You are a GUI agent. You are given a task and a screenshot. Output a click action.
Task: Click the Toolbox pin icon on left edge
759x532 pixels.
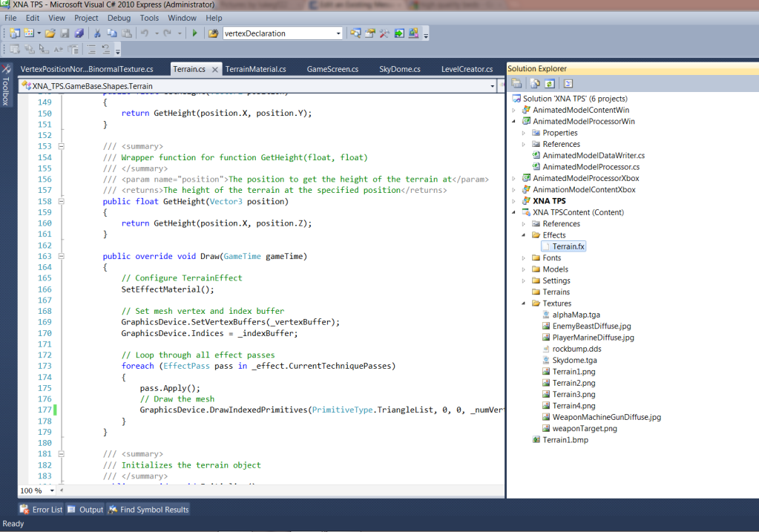pyautogui.click(x=6, y=68)
